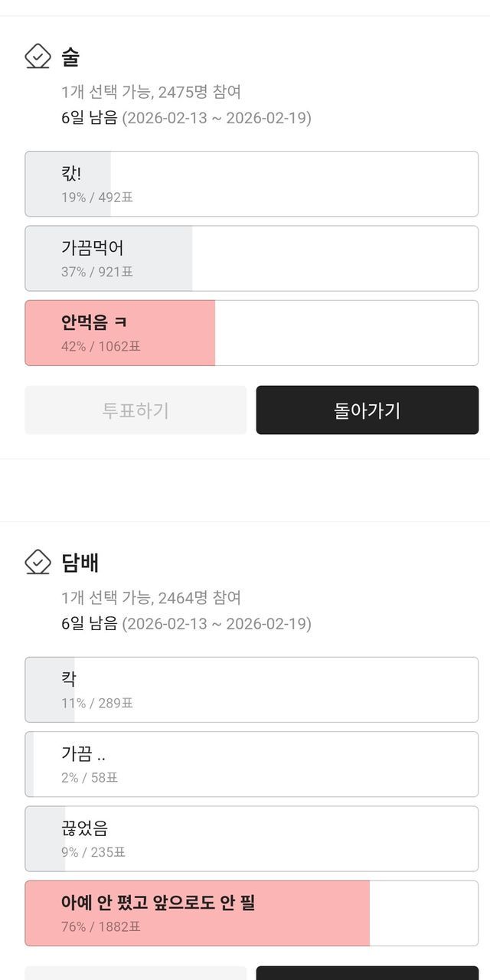Image resolution: width=490 pixels, height=980 pixels.
Task: Click the 담배 poll title
Action: (80, 563)
